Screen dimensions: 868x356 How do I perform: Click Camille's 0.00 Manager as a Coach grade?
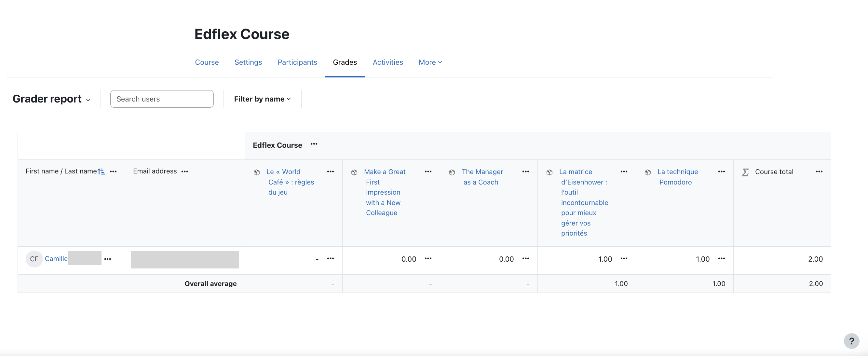pos(507,259)
